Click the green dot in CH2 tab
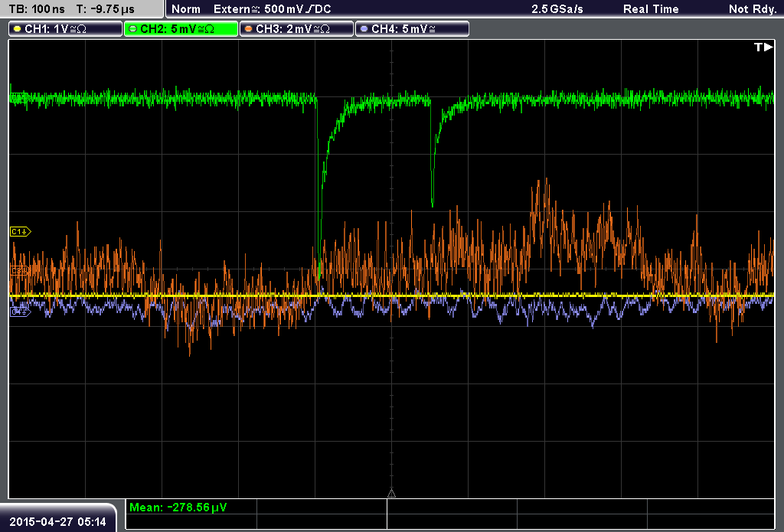Screen dimensions: 784x532 pos(132,29)
